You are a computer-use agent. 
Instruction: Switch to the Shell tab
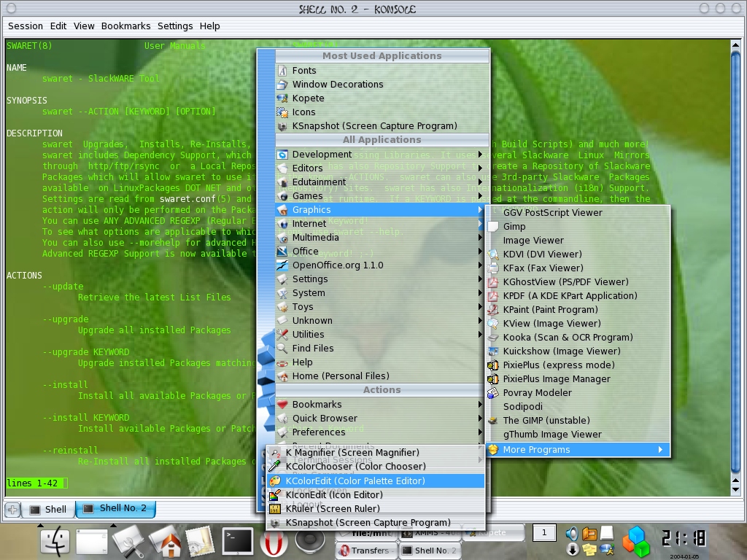point(48,510)
